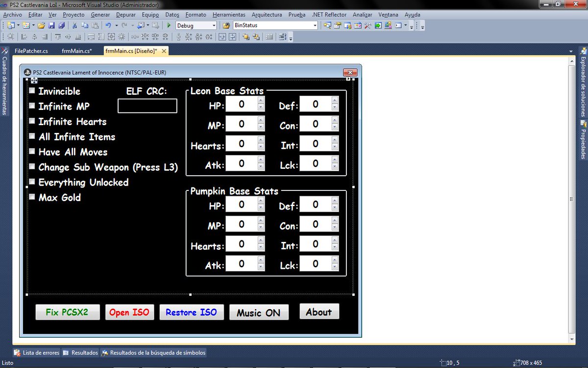Switch to the frmMain.cs* code tab
Viewport: 588px width, 368px height.
(x=77, y=51)
